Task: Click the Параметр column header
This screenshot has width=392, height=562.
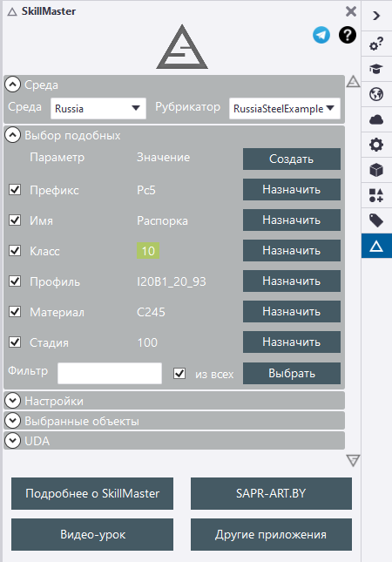Action: coord(57,158)
